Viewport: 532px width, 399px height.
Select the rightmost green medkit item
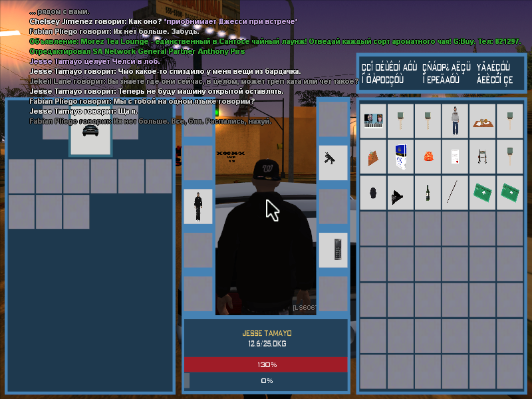[x=509, y=193]
